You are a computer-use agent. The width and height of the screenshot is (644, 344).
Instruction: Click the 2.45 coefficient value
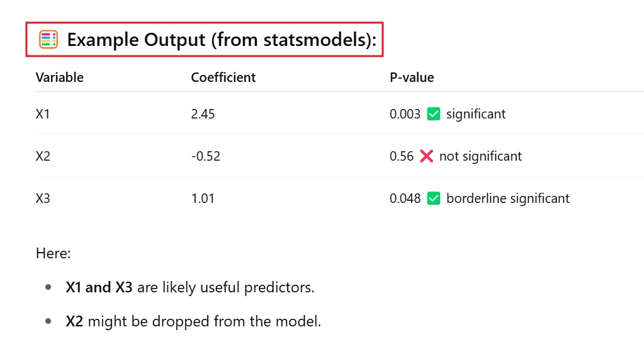click(x=203, y=114)
